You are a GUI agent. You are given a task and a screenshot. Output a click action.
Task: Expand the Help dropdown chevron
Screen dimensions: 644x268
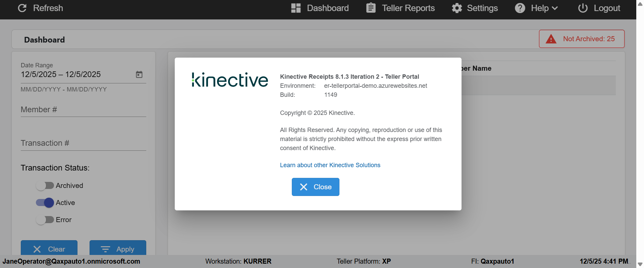tap(555, 8)
